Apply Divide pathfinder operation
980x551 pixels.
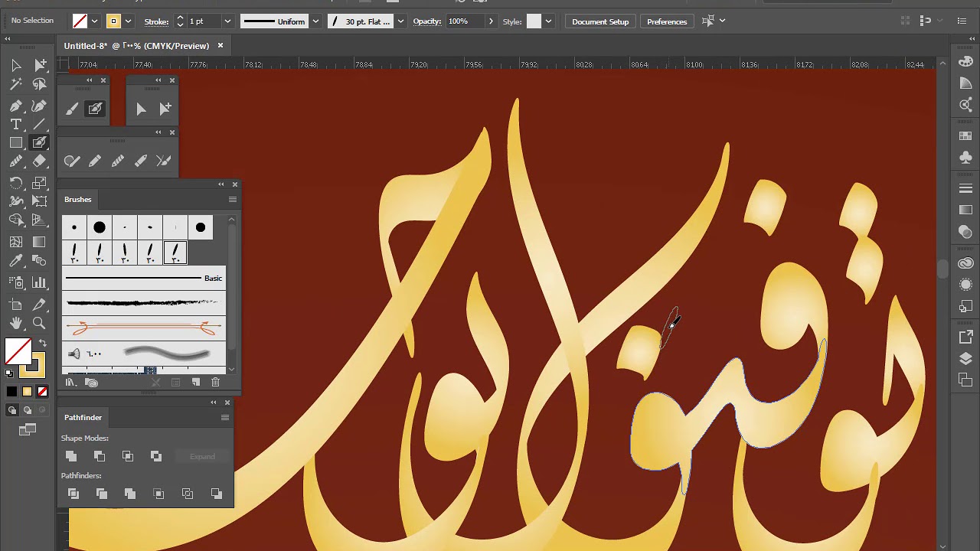(x=73, y=494)
